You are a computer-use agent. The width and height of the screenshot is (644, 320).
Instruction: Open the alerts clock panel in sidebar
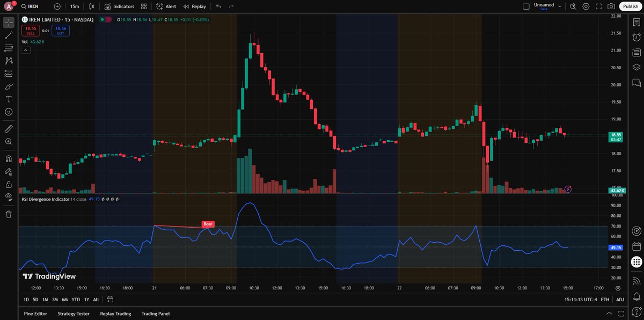(636, 38)
